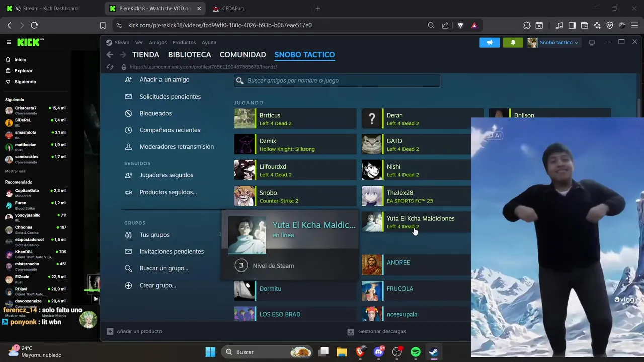Open the Ver menu

(x=139, y=43)
